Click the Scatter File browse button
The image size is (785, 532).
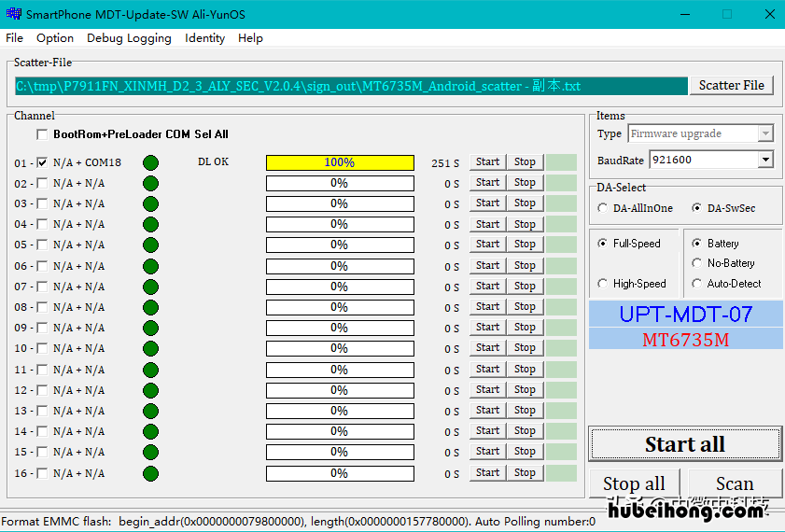732,85
